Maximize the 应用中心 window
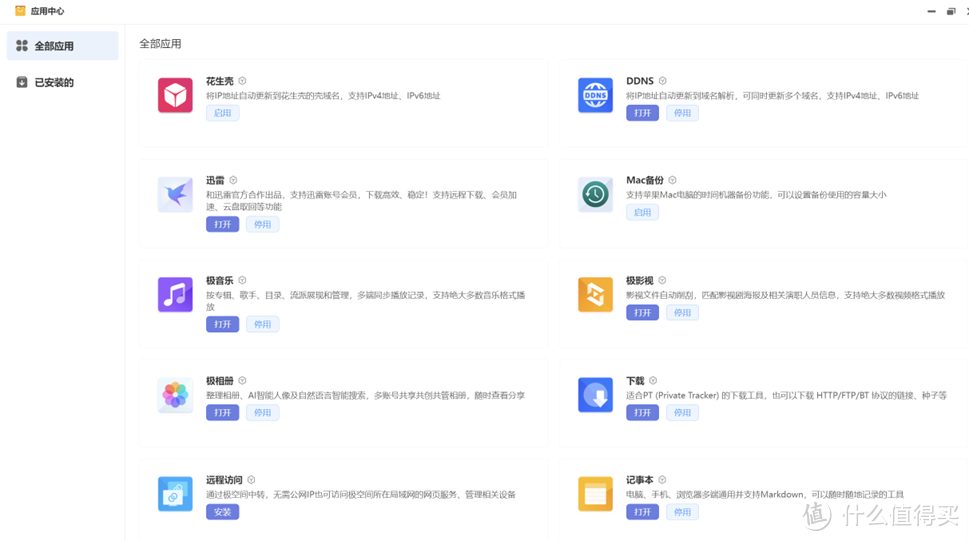The width and height of the screenshot is (969, 541). point(951,11)
